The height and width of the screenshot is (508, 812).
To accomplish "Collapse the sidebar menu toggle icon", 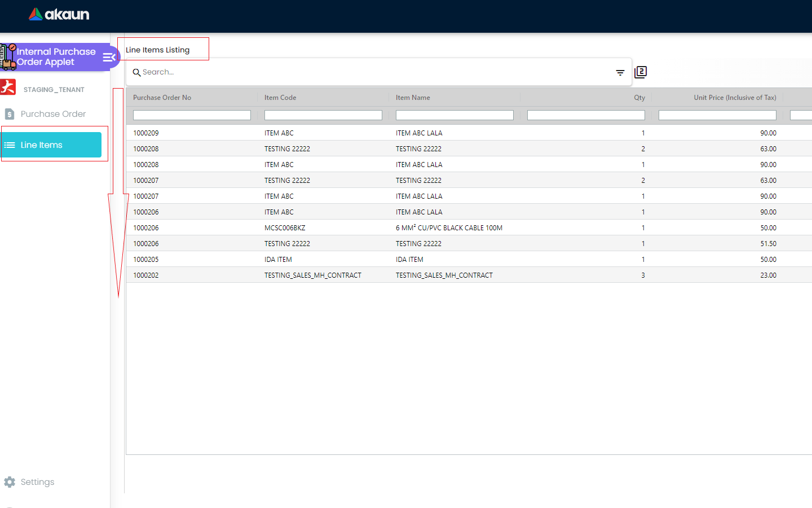I will [x=109, y=57].
